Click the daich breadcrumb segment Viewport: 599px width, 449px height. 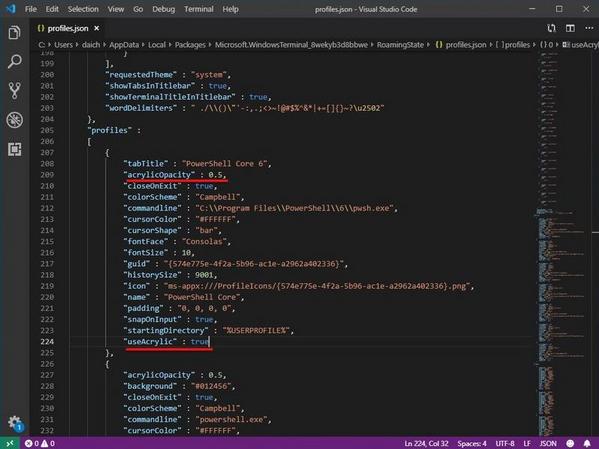tap(91, 45)
